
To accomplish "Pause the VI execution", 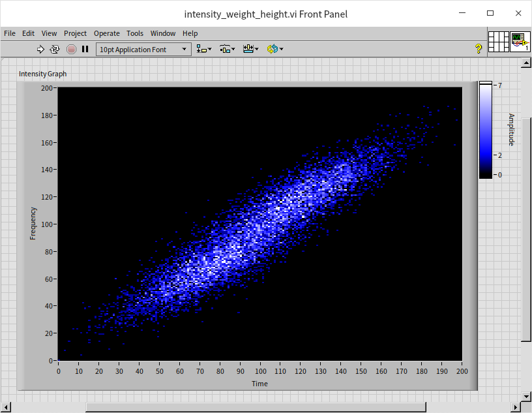I will (x=85, y=49).
